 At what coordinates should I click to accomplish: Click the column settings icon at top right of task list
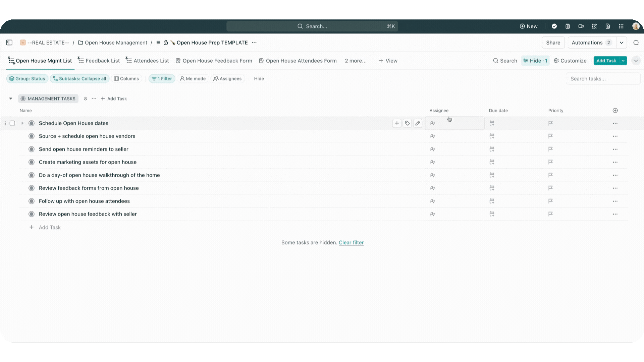click(x=615, y=111)
